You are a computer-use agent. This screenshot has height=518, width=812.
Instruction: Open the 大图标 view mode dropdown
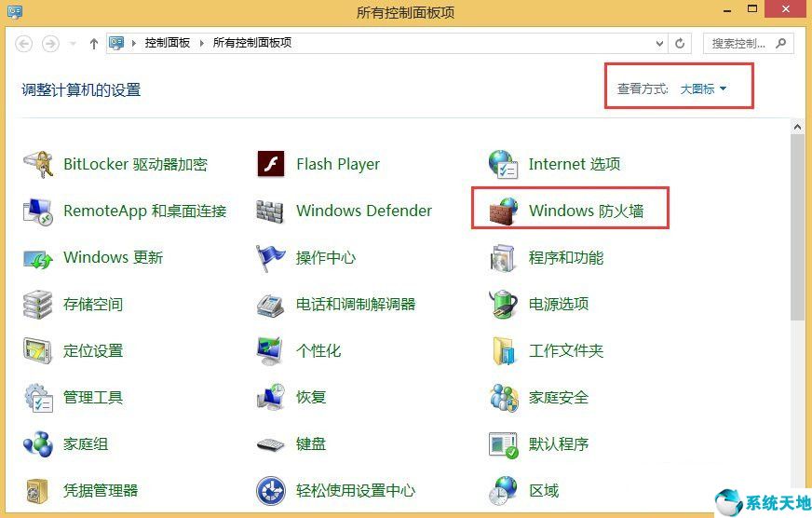[703, 89]
